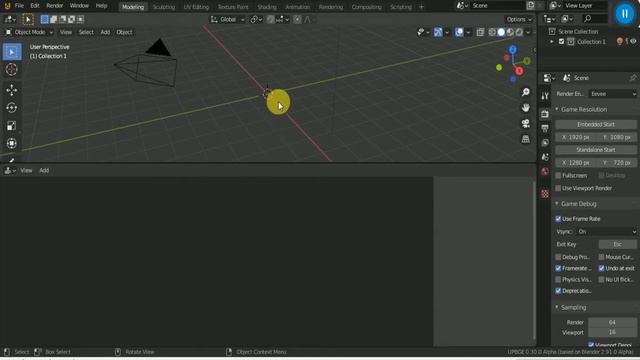
Task: Hide Collection 1 with eye icon
Action: (x=633, y=42)
